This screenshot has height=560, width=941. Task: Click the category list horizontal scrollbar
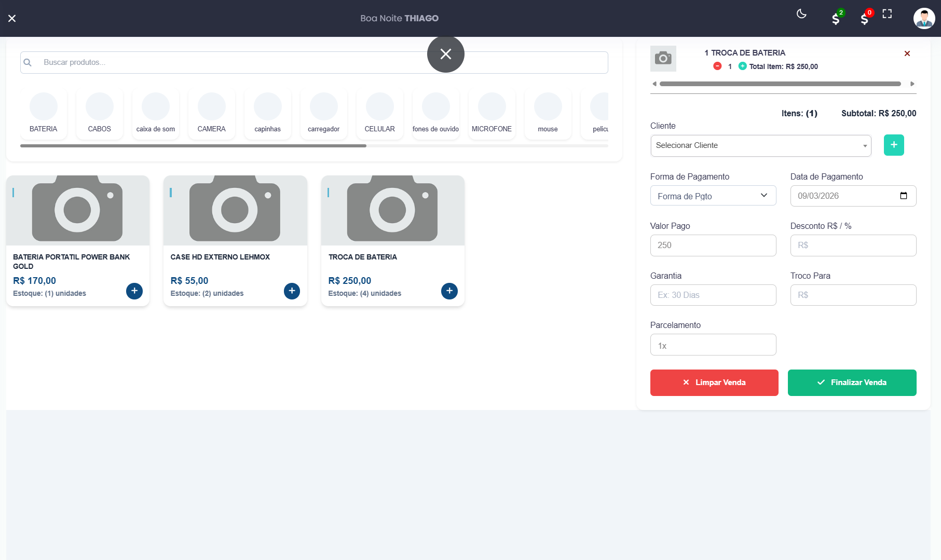[193, 146]
